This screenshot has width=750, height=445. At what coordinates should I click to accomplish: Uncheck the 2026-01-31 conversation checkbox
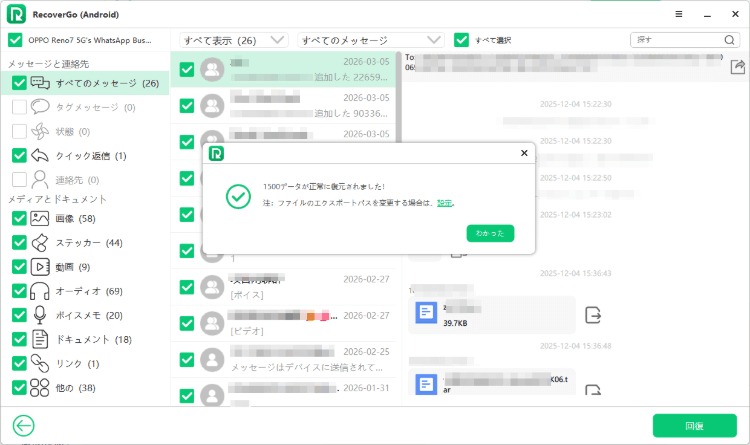pos(187,396)
